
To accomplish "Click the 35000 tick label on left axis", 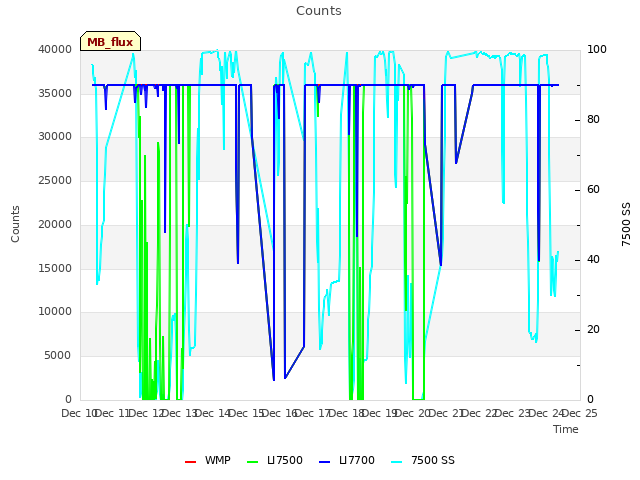I will 55,93.
